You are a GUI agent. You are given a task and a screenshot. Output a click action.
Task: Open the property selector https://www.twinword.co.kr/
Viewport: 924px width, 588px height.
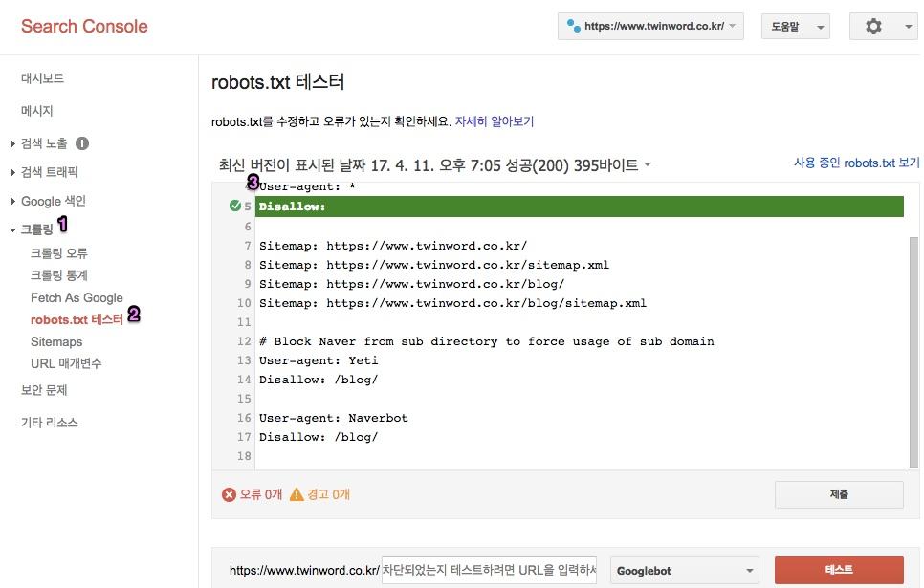pyautogui.click(x=650, y=27)
